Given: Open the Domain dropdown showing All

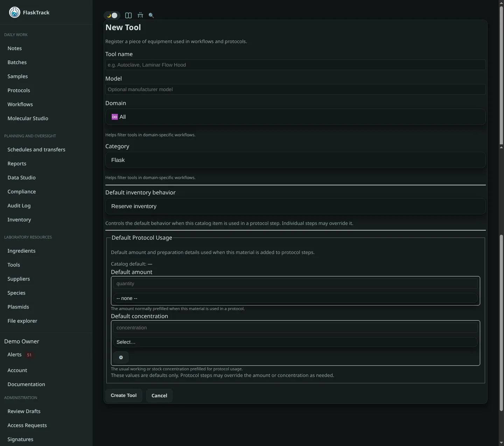Looking at the screenshot, I should click(295, 117).
